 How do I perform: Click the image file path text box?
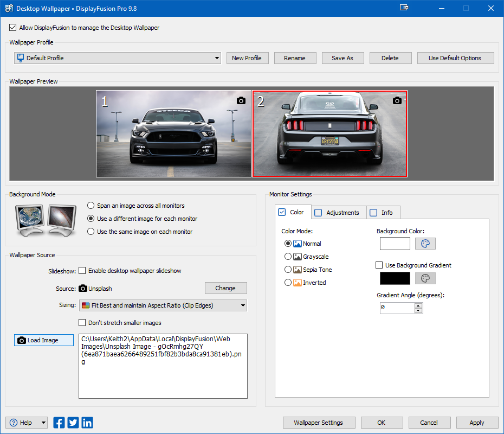(x=163, y=366)
